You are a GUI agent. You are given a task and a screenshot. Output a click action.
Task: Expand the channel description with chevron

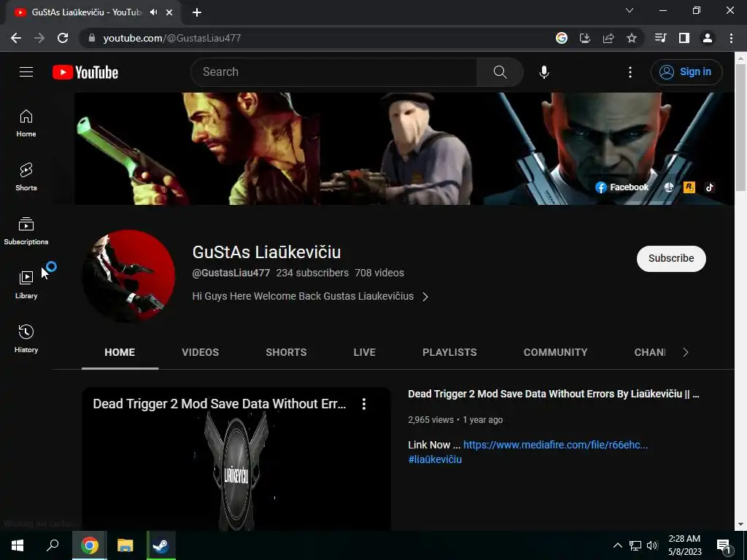[x=425, y=297]
